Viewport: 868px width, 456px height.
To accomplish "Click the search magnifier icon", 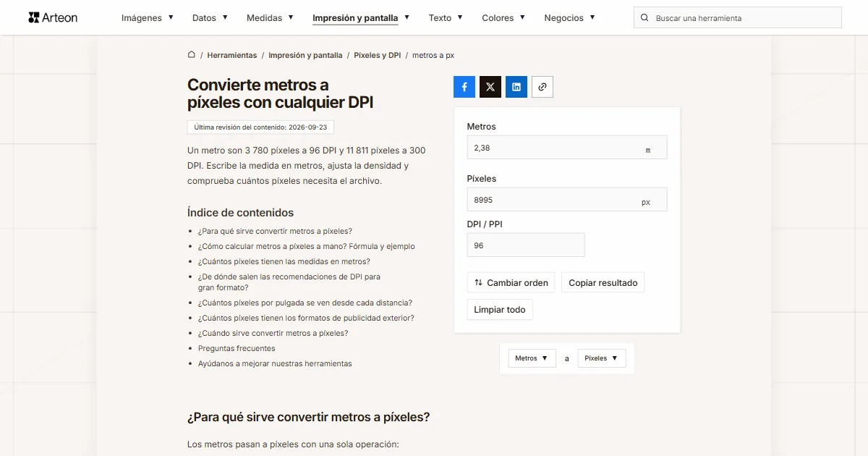I will click(x=644, y=17).
